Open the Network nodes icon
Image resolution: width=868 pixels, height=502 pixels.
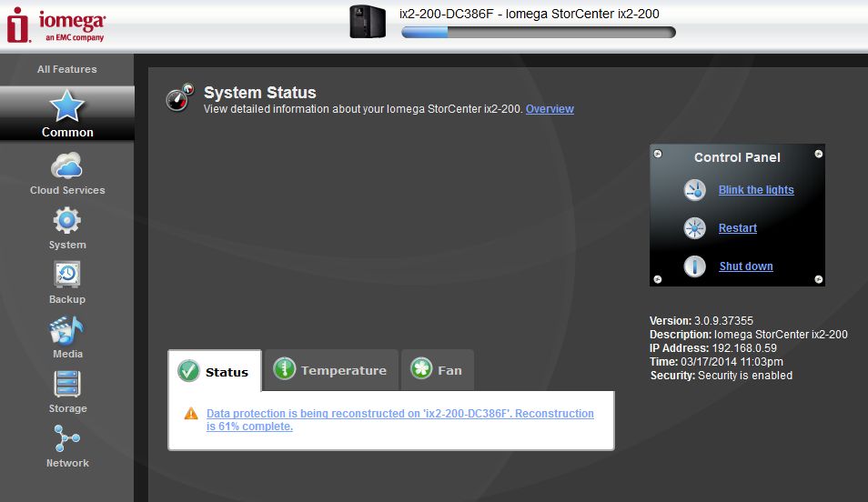[x=67, y=438]
